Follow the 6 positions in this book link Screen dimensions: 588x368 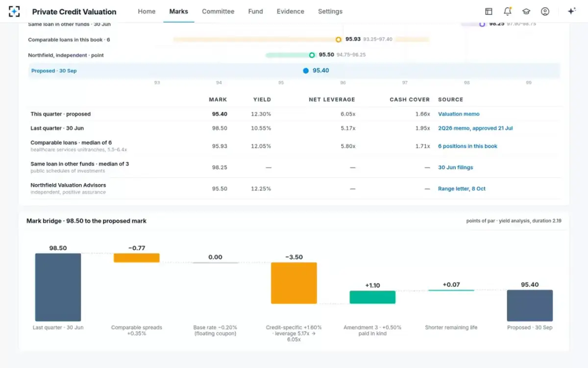point(467,146)
